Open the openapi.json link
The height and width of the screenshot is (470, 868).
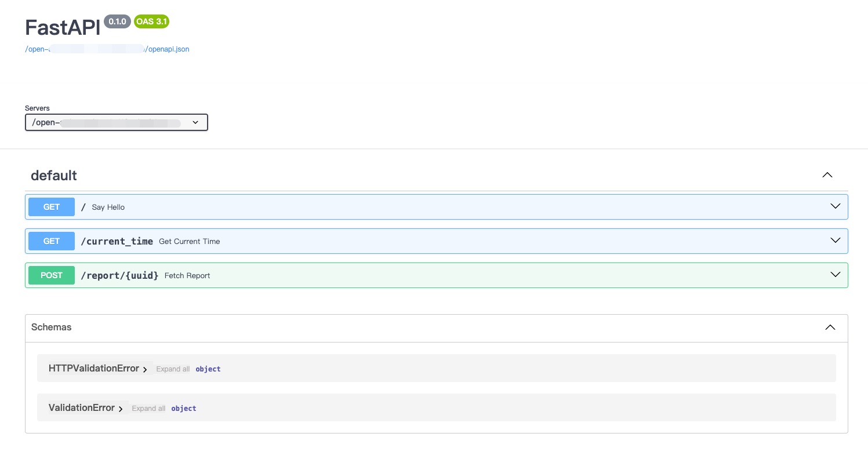[107, 49]
